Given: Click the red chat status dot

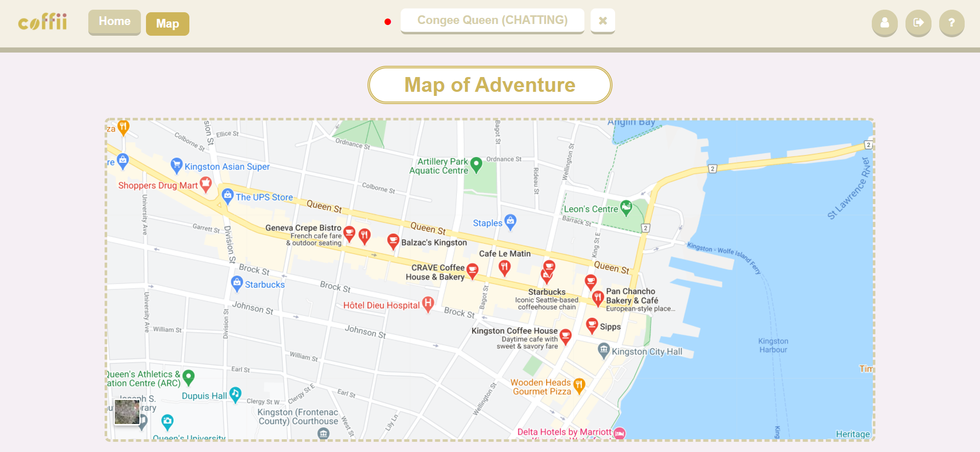Looking at the screenshot, I should (x=388, y=21).
